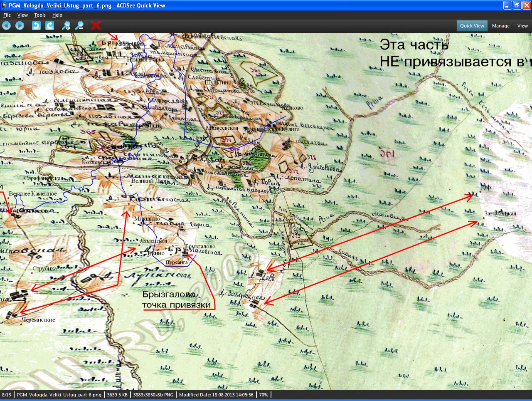Minimize the ACDSee Quick View window
This screenshot has height=401, width=532.
click(x=507, y=5)
